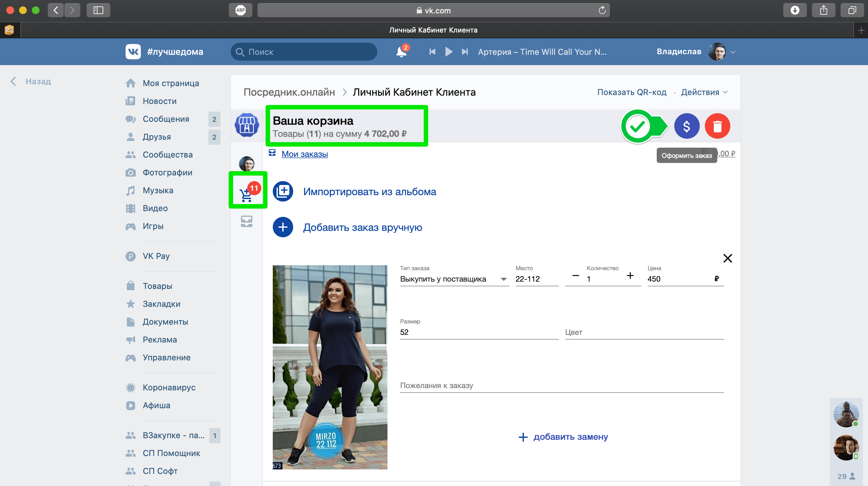This screenshot has height=486, width=868.
Task: Click the blue store logo icon
Action: click(x=247, y=125)
